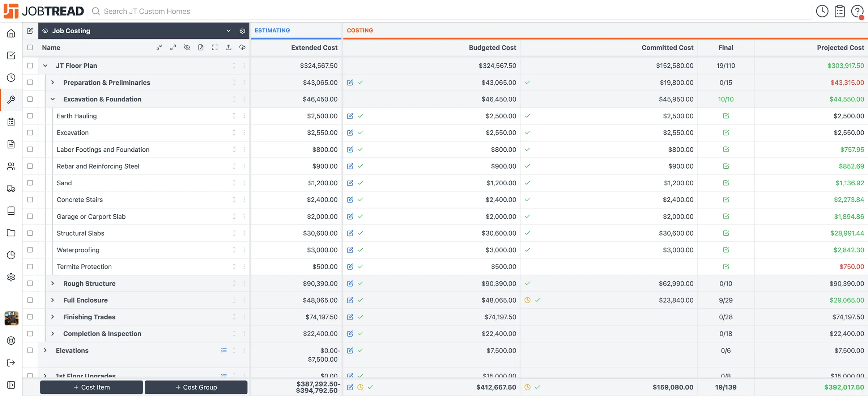This screenshot has width=868, height=396.
Task: Toggle Final checkbox for Structural Slabs
Action: 726,233
